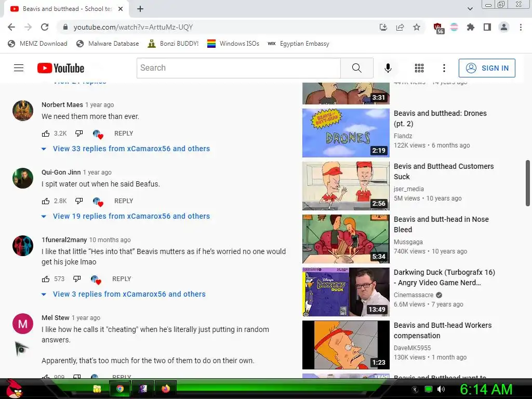Click the YouTube logo
This screenshot has height=399, width=532.
tap(61, 68)
